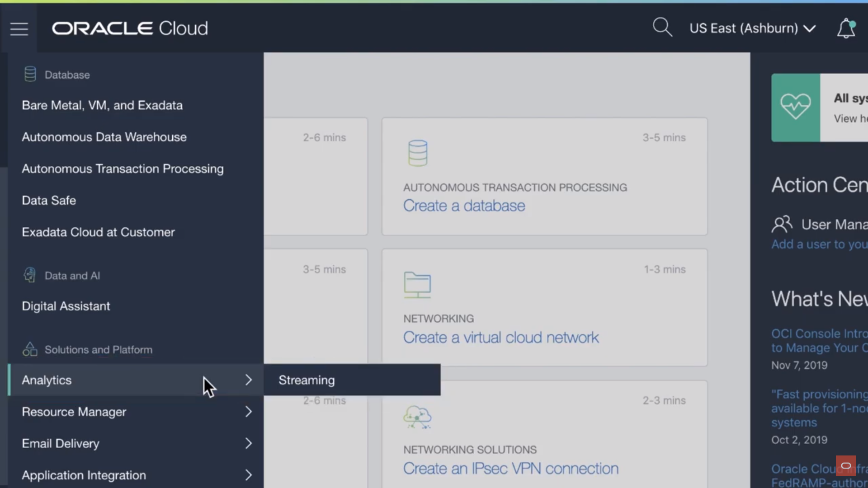Click the red Oracle feedback icon
The image size is (868, 488).
pos(845,465)
